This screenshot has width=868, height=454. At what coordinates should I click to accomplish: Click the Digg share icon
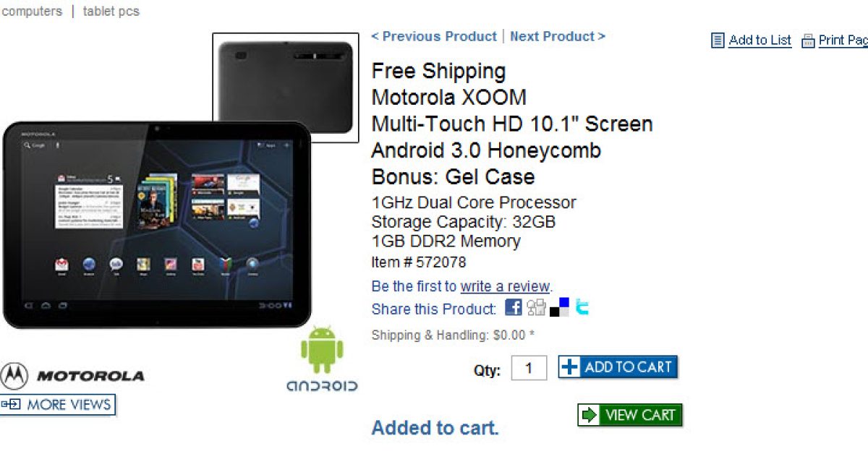pos(536,307)
